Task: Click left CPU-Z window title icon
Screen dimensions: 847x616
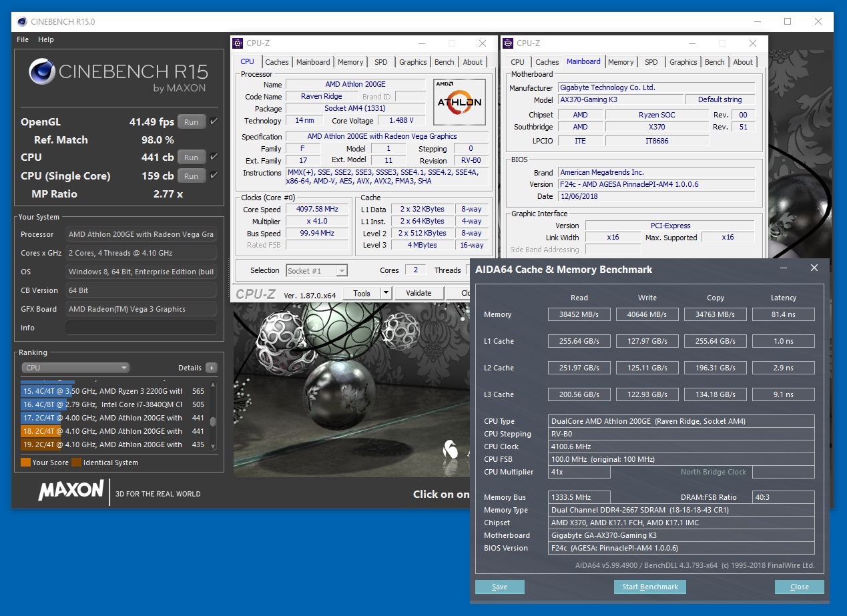Action: click(x=238, y=43)
